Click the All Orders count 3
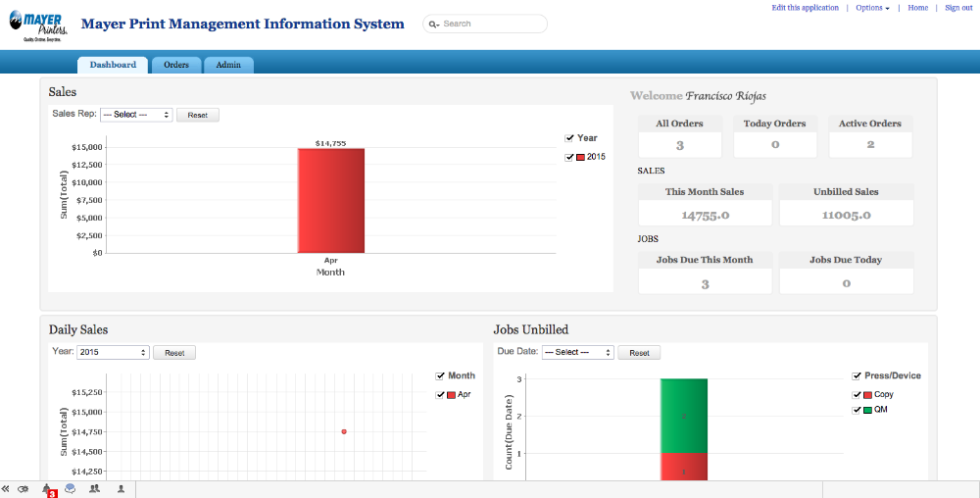Viewport: 980px width, 498px height. (x=680, y=146)
